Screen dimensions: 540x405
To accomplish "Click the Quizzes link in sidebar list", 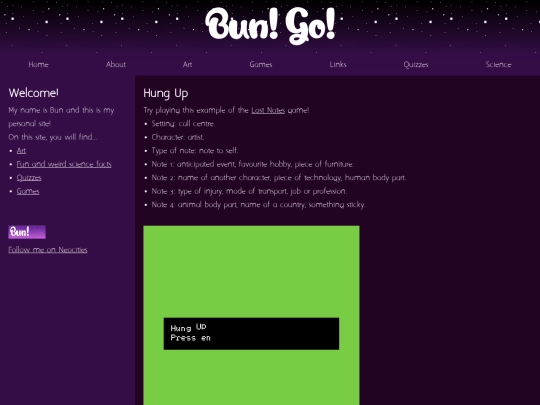I will pos(29,178).
